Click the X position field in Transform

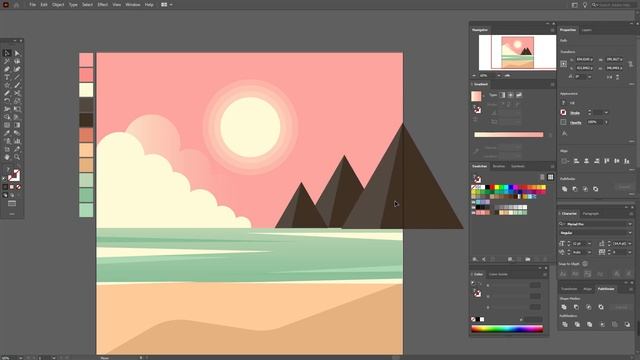585,60
